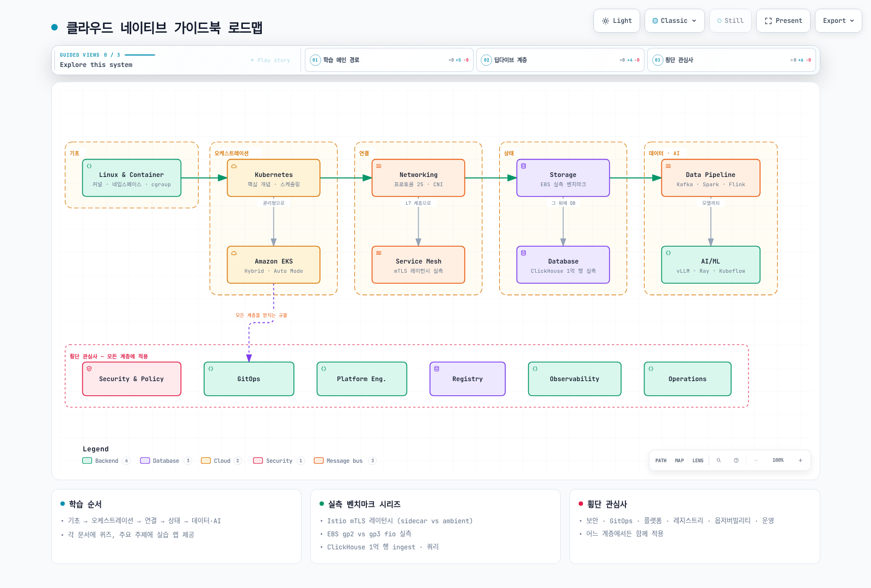The height and width of the screenshot is (588, 871).
Task: Click code icon on Observability node
Action: (535, 369)
